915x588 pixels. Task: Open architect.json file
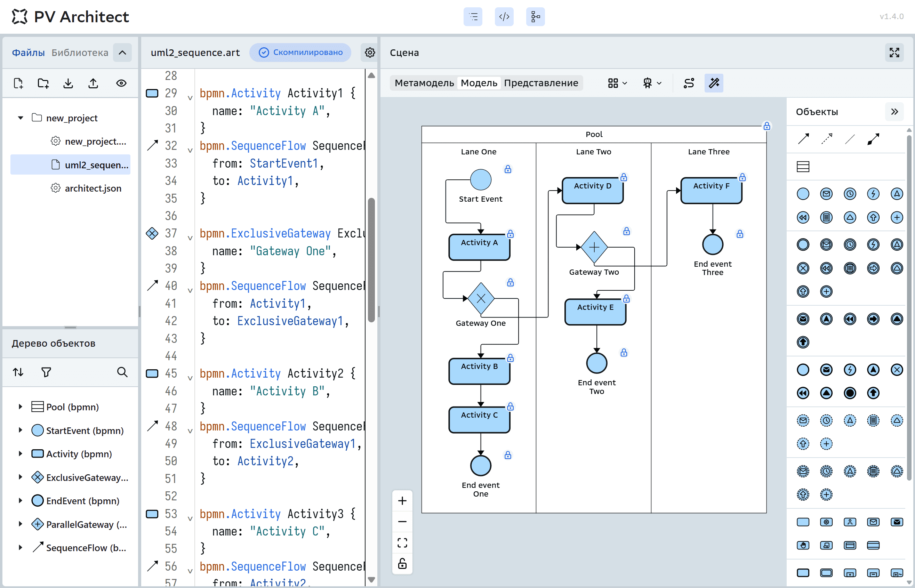tap(93, 188)
